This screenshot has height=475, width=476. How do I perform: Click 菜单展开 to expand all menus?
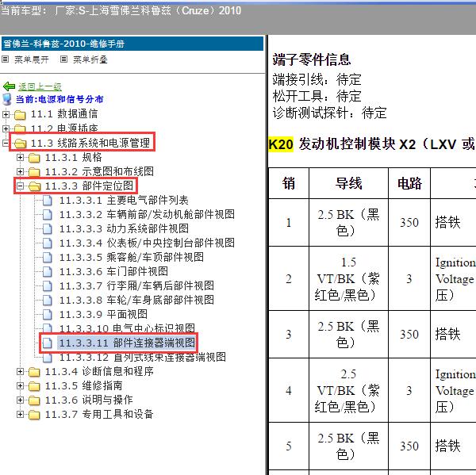31,59
